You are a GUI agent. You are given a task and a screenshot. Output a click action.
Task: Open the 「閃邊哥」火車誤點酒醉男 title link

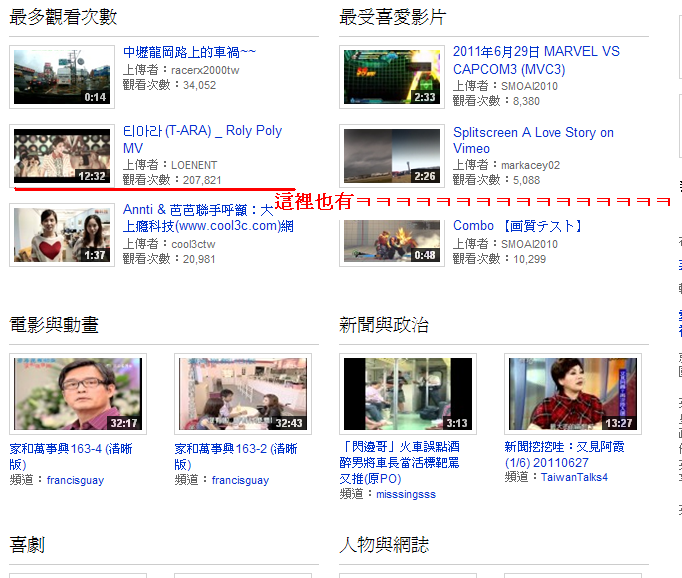(399, 462)
